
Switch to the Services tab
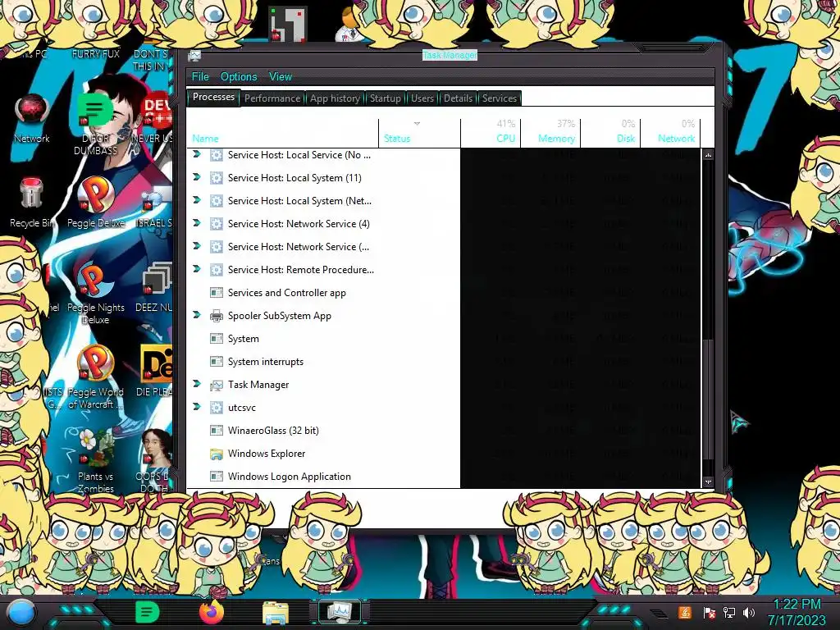[500, 98]
